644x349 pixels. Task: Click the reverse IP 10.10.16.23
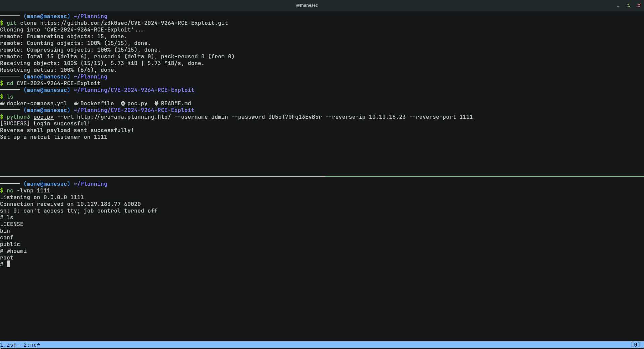click(387, 117)
